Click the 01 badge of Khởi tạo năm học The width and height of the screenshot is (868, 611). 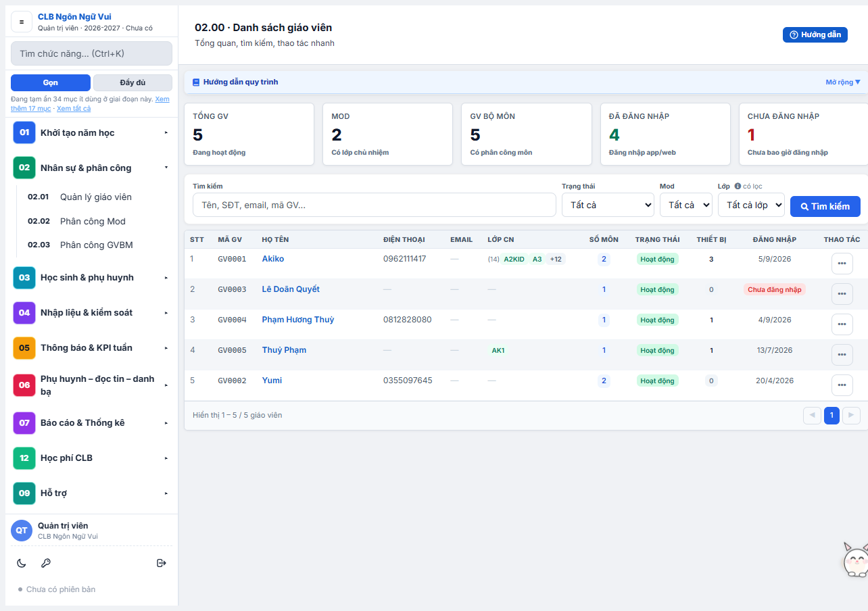coord(24,132)
